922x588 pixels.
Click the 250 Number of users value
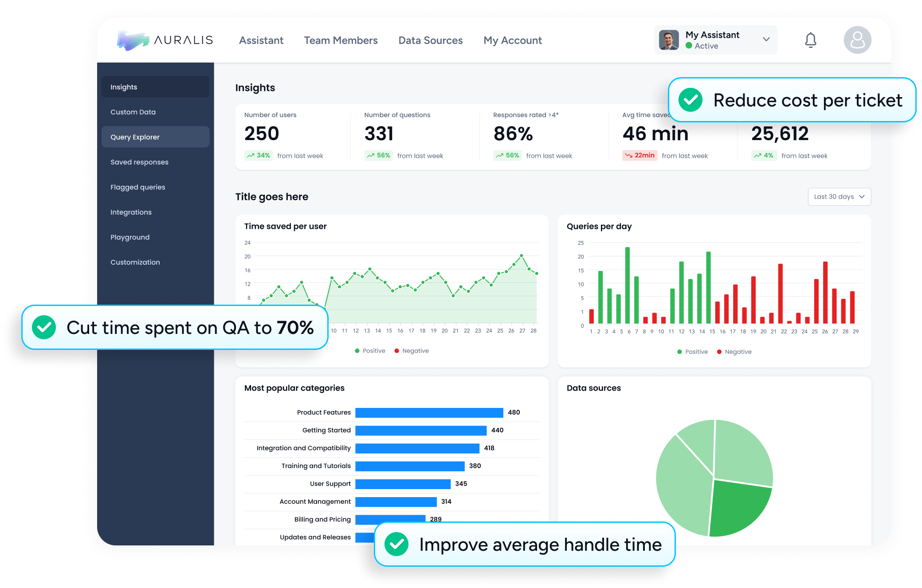pos(262,133)
